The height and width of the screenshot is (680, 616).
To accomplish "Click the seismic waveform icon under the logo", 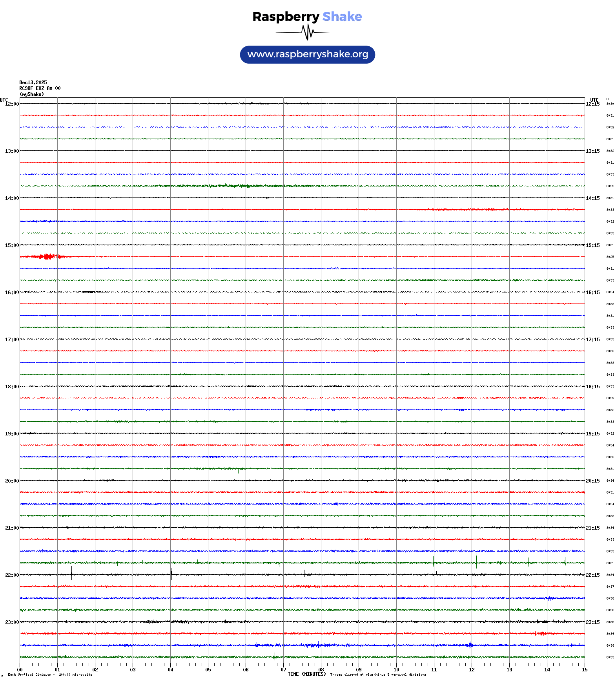I will click(x=307, y=32).
